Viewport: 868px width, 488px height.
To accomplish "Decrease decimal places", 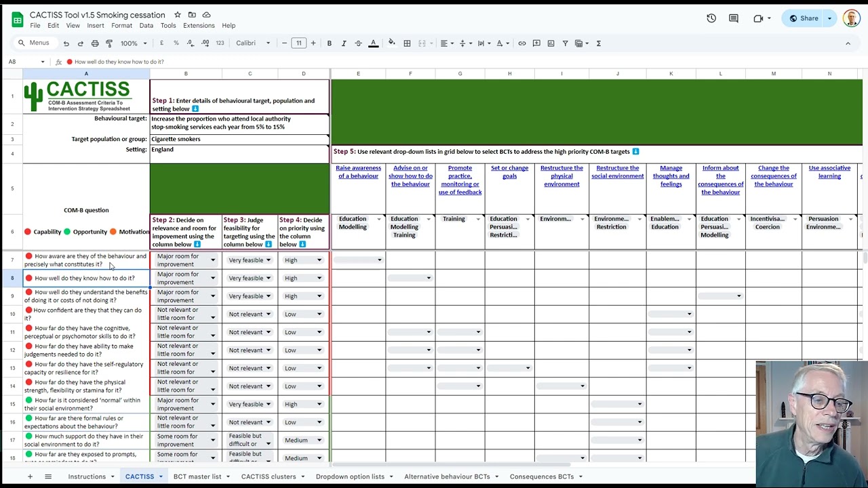I will point(191,43).
